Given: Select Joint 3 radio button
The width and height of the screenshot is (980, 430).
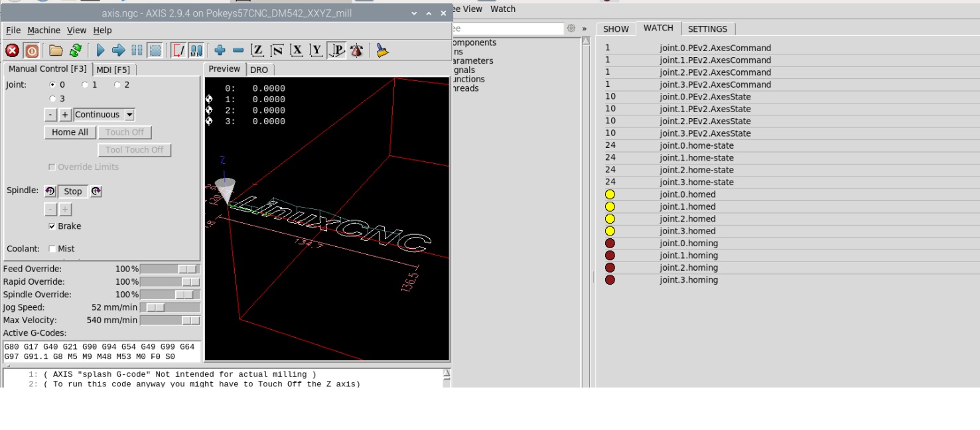Looking at the screenshot, I should coord(53,99).
